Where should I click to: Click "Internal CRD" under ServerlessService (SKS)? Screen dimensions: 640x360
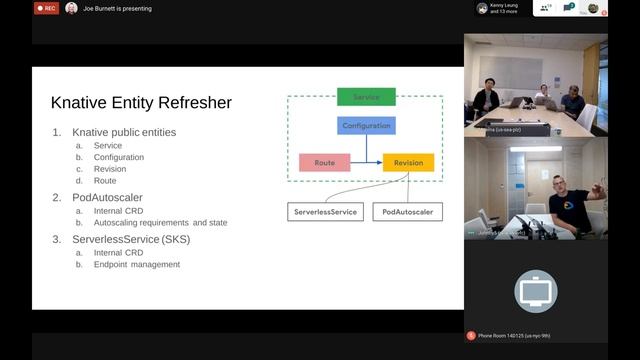118,253
